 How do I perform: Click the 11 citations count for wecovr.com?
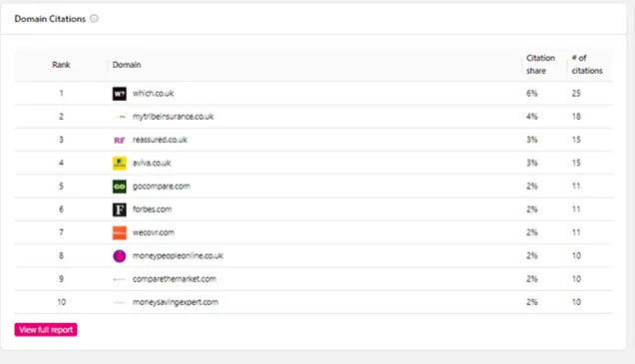[576, 232]
